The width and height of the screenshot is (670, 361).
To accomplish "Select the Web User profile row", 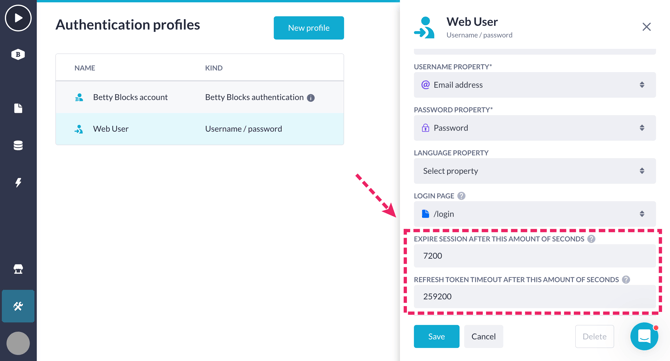I will coord(200,129).
